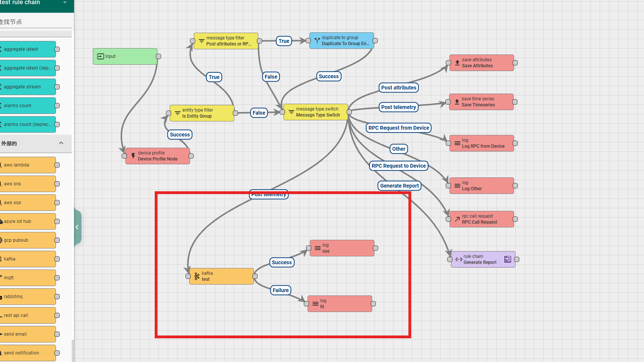Open the Generate Report chain link icon
The height and width of the screenshot is (362, 644).
[x=507, y=259]
